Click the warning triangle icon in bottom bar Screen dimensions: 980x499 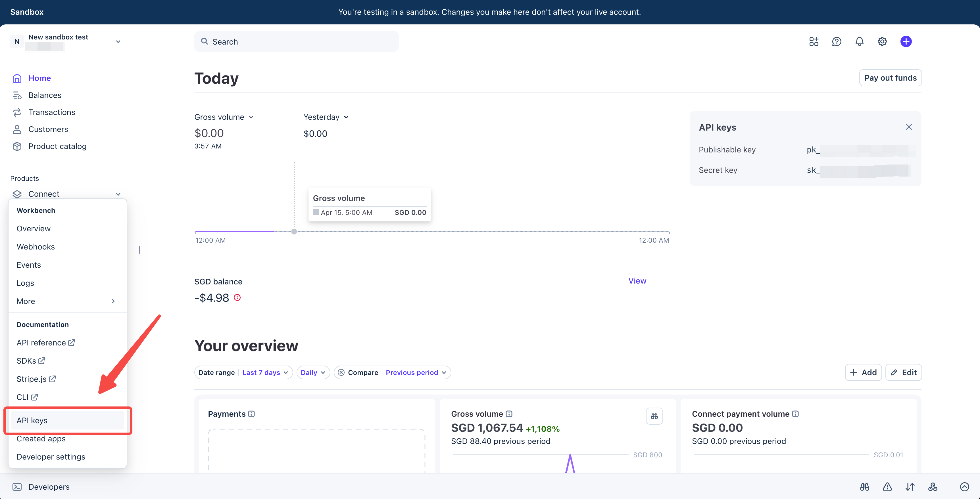[887, 487]
